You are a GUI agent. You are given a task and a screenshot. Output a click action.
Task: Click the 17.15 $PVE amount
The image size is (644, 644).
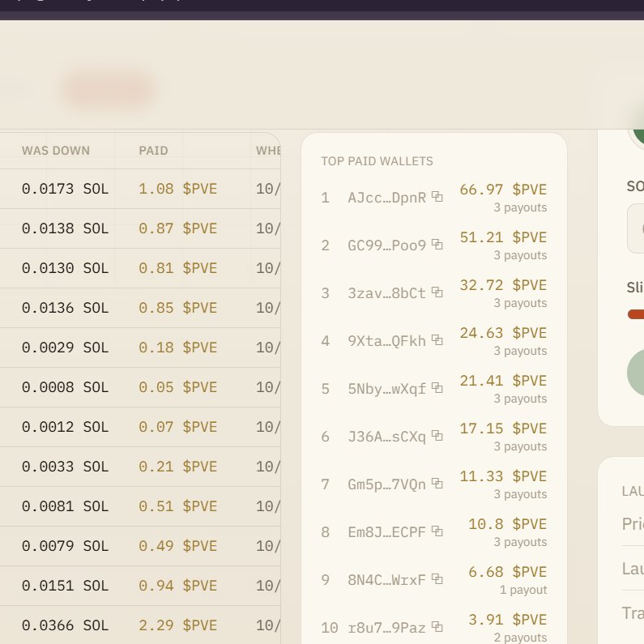click(503, 429)
